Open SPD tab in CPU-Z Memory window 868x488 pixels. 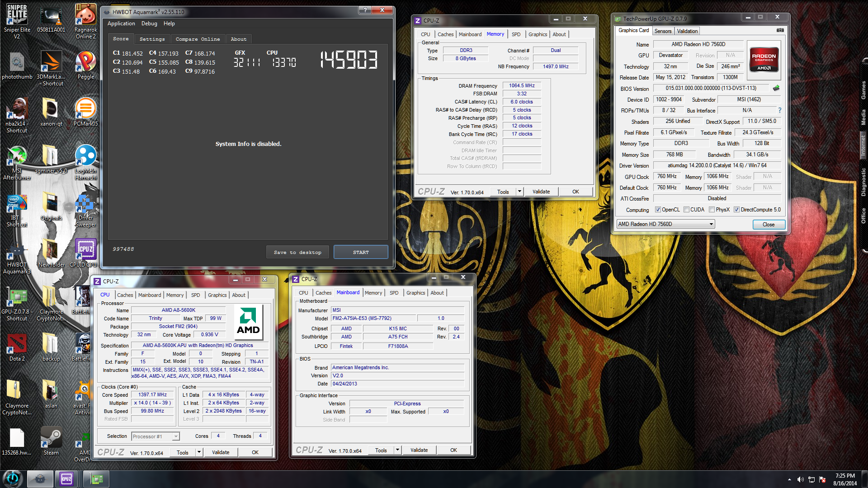point(516,34)
